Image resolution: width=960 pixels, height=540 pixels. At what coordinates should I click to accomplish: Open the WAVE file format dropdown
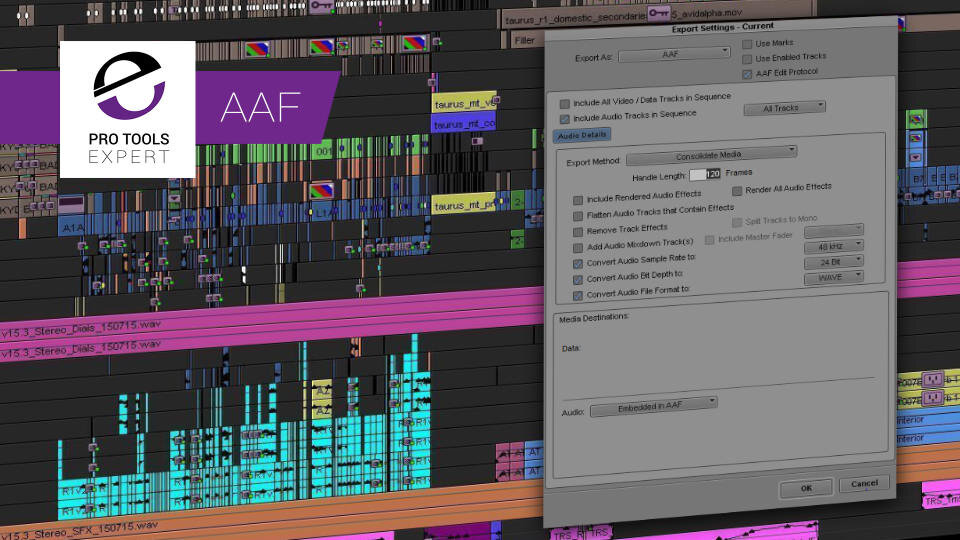click(833, 277)
